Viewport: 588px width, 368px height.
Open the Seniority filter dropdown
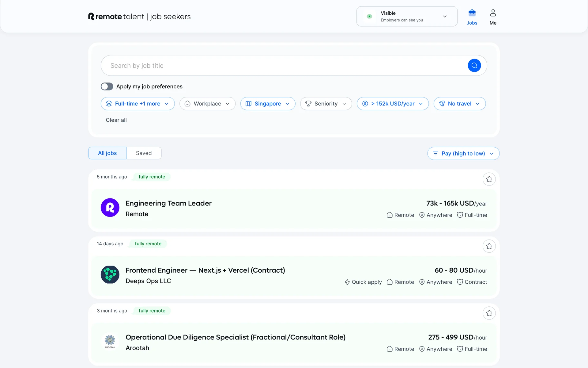[x=326, y=104]
